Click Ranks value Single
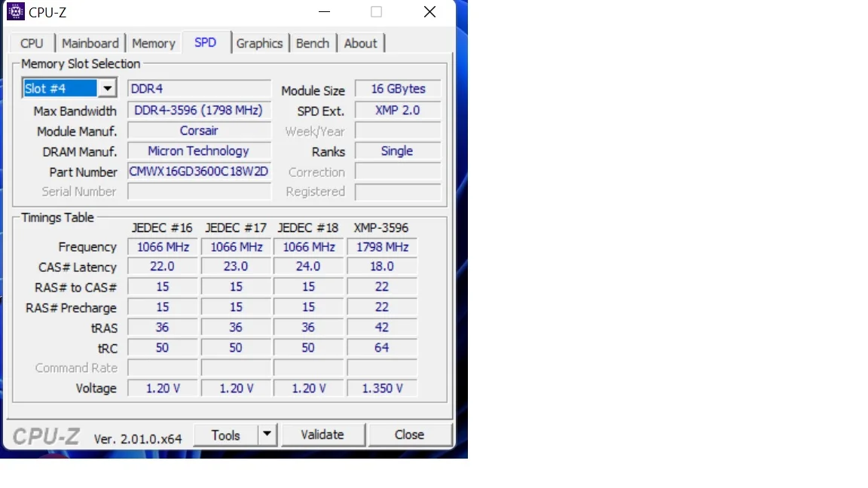The width and height of the screenshot is (868, 488). 398,151
